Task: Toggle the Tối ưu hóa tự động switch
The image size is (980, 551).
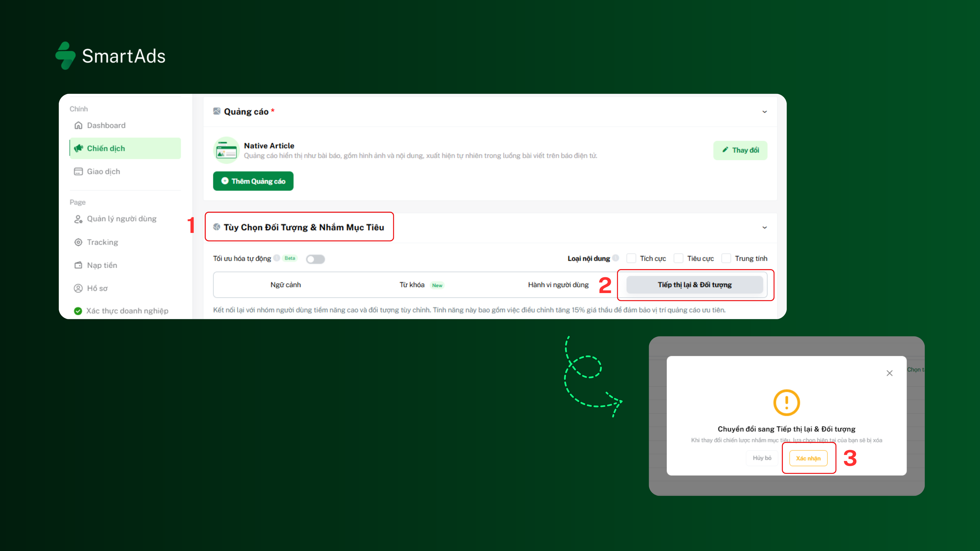Action: [x=316, y=259]
